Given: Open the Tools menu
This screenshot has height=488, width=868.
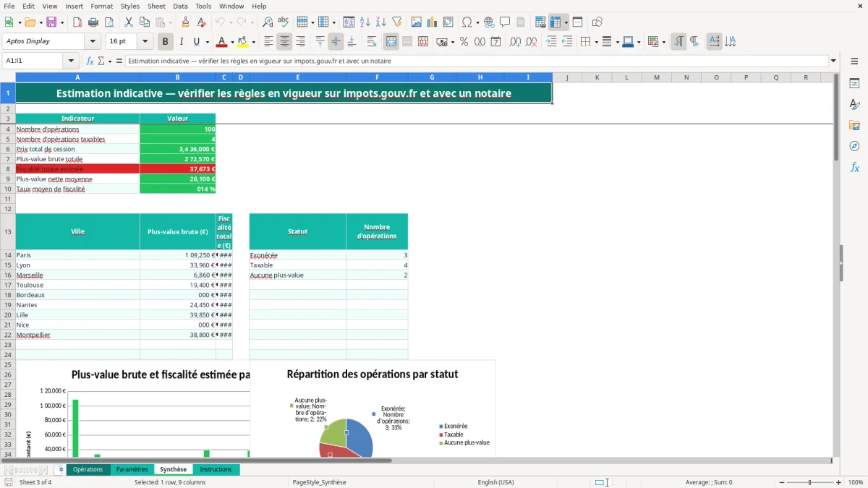Looking at the screenshot, I should coord(203,6).
